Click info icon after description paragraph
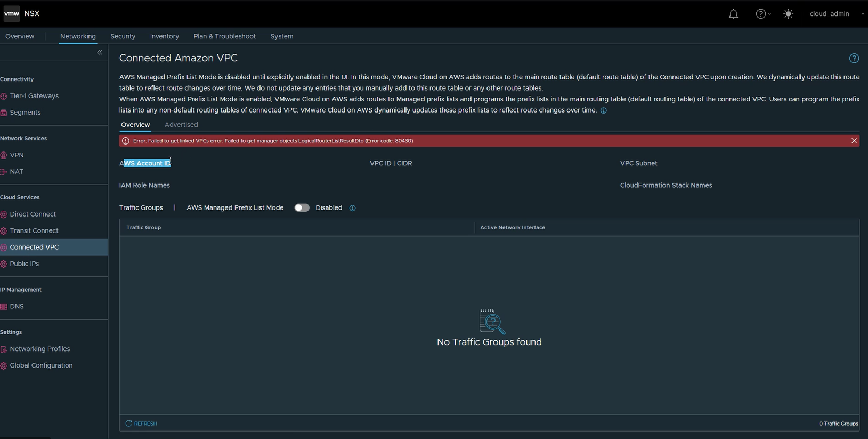This screenshot has height=439, width=868. tap(603, 110)
